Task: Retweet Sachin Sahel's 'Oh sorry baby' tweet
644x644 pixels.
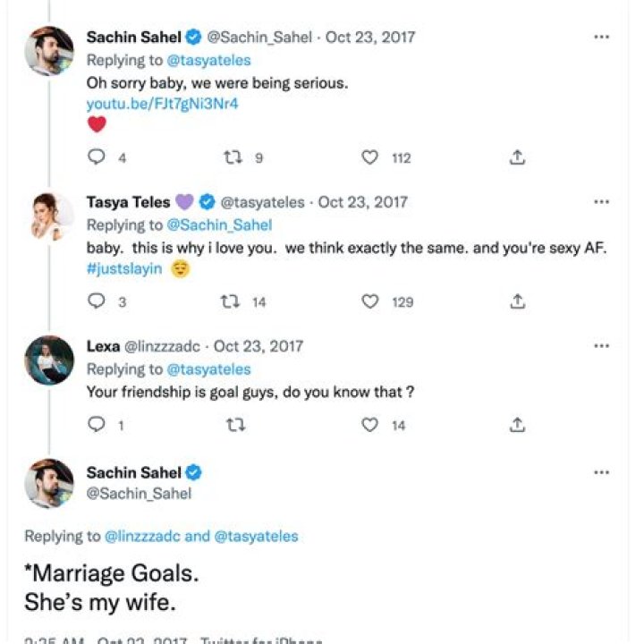Action: (x=233, y=157)
